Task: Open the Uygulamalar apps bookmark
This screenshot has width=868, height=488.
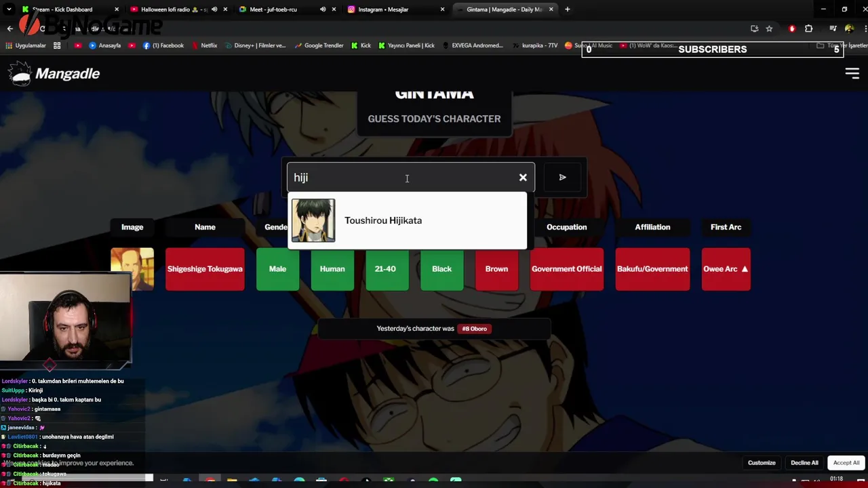Action: coord(26,45)
